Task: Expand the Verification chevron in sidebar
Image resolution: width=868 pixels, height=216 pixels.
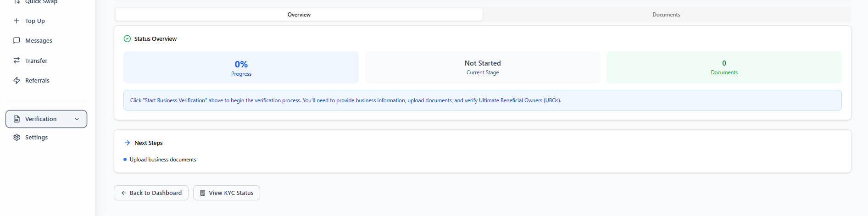Action: coord(77,119)
